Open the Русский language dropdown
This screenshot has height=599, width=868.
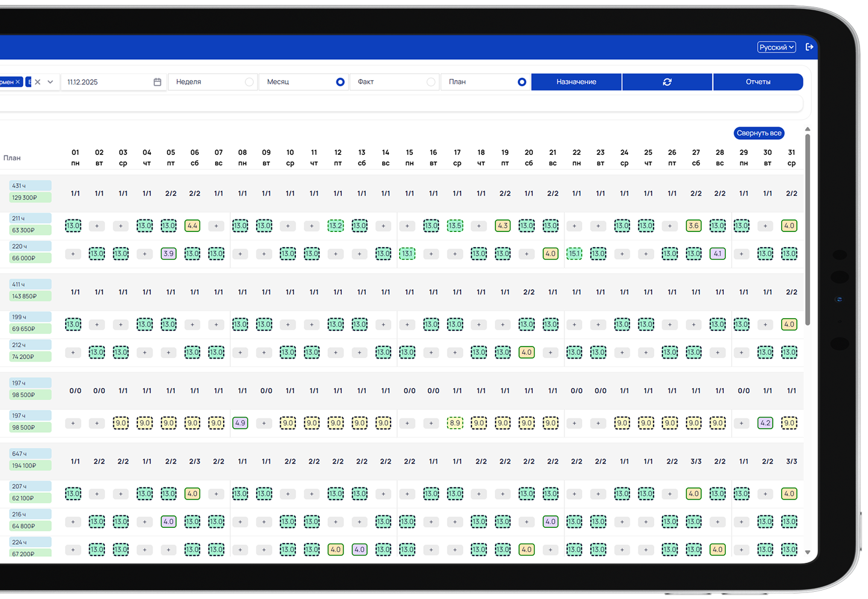(x=776, y=47)
